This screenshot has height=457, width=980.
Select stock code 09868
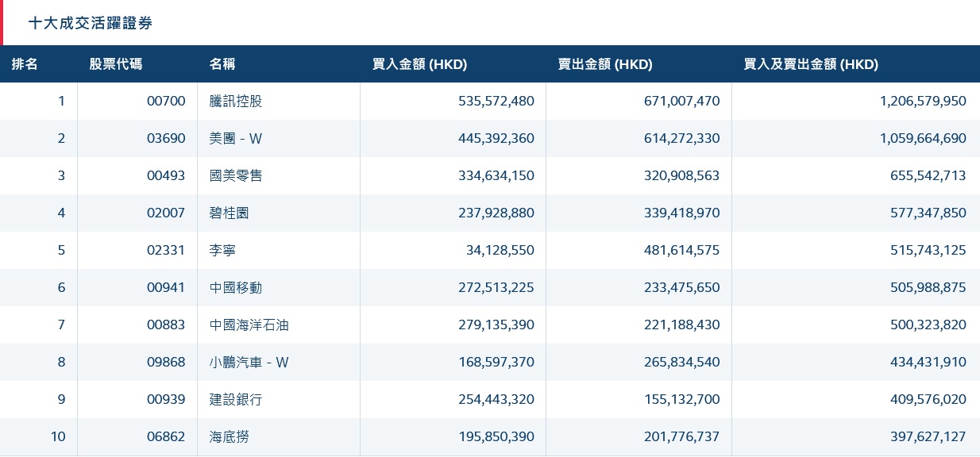pos(166,362)
